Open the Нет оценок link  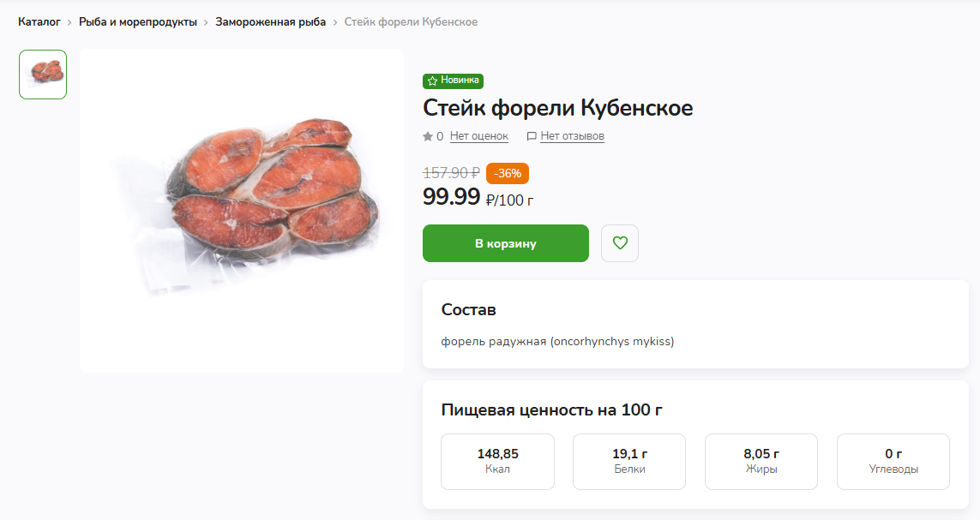pyautogui.click(x=478, y=136)
